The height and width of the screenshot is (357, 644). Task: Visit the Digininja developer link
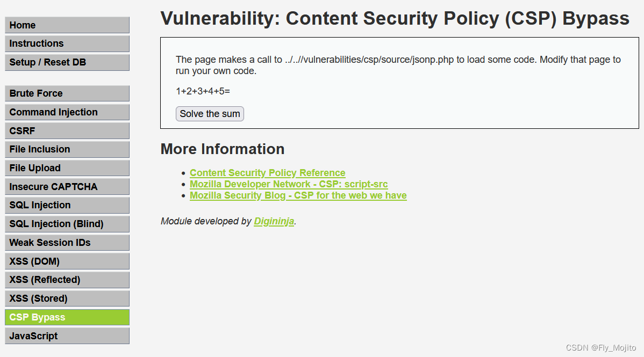(x=274, y=221)
